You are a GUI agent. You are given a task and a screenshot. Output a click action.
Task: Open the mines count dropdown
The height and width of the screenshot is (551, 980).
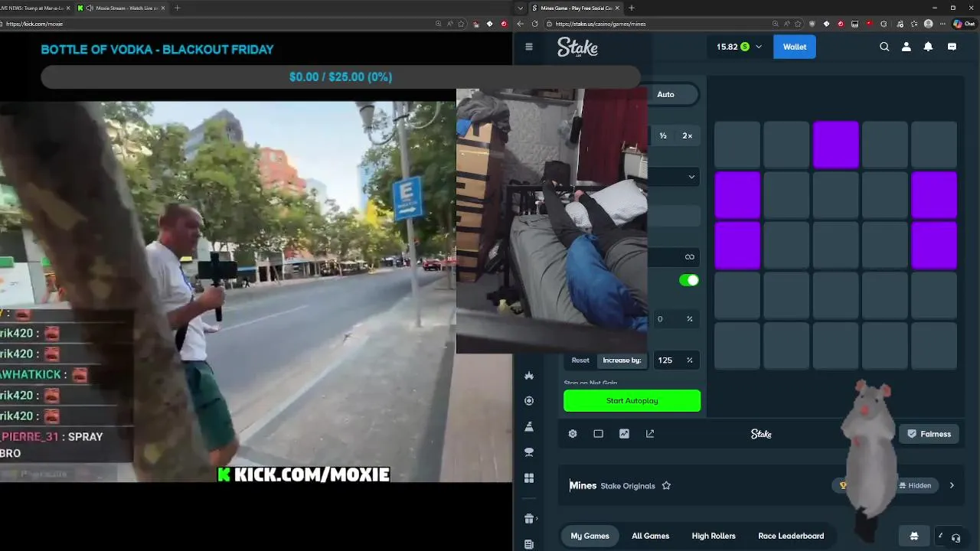(674, 177)
